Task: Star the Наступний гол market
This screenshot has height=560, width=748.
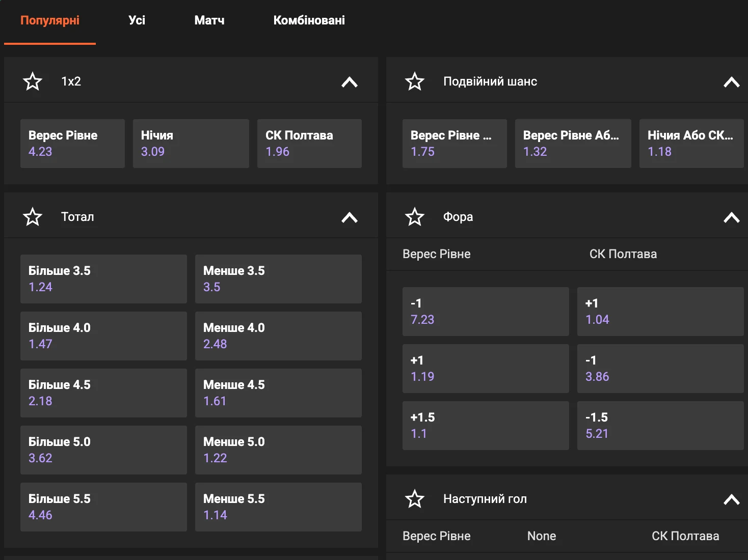Action: [414, 499]
